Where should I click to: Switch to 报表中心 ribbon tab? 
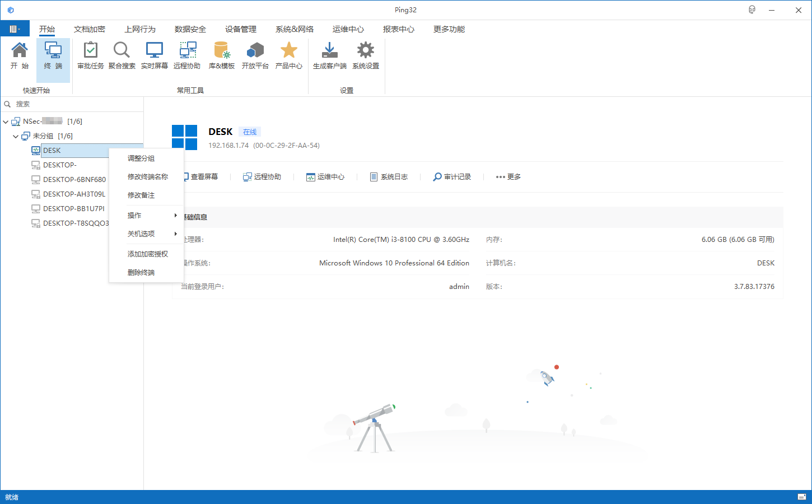pyautogui.click(x=399, y=29)
